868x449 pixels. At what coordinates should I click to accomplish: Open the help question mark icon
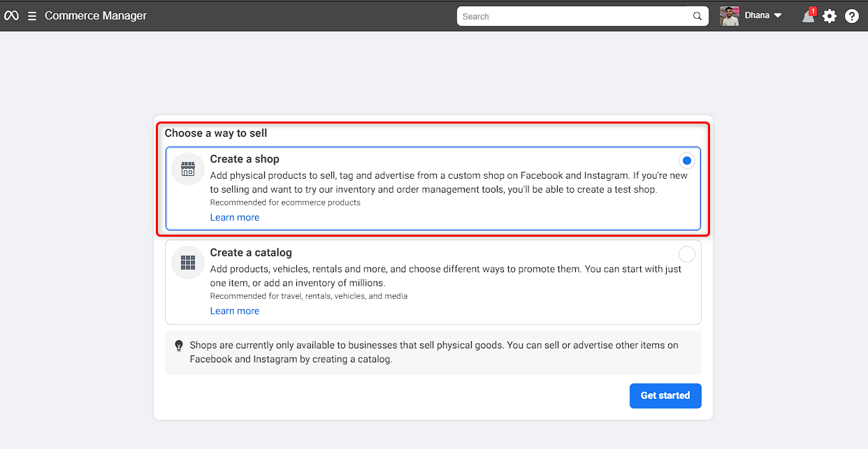(852, 16)
